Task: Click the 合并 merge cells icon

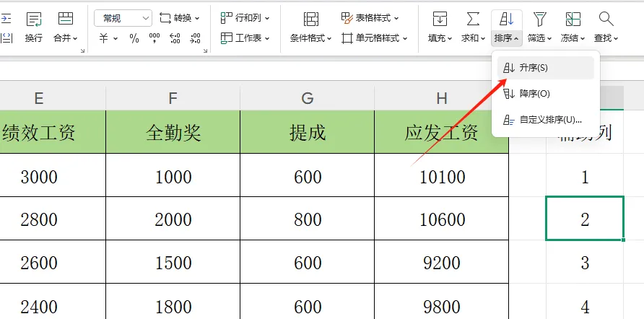Action: click(66, 19)
